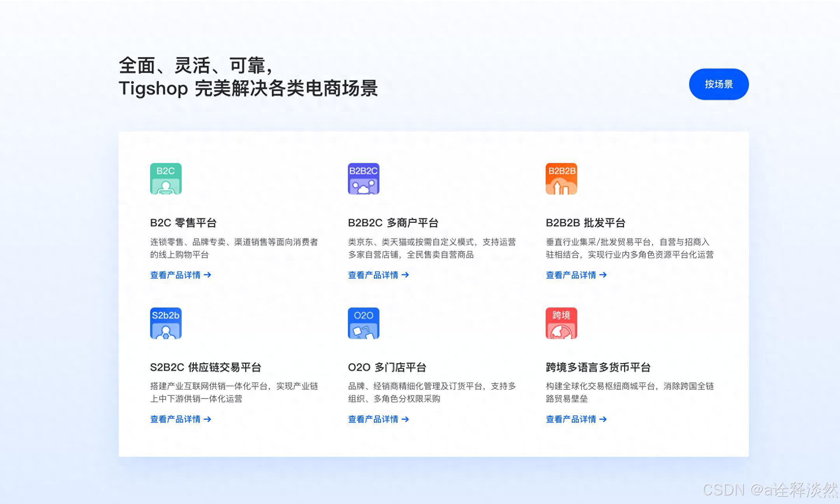Select the 按场景 button
840x504 pixels.
[719, 84]
